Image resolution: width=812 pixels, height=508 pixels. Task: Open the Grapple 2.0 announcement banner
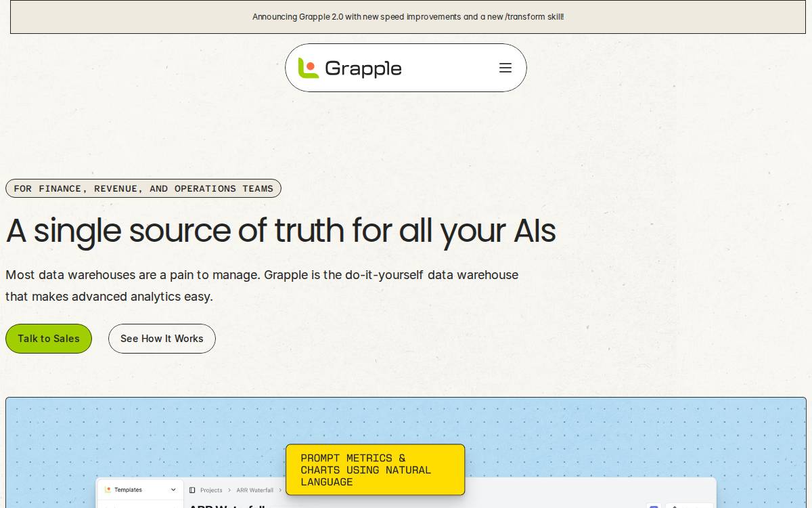point(408,17)
